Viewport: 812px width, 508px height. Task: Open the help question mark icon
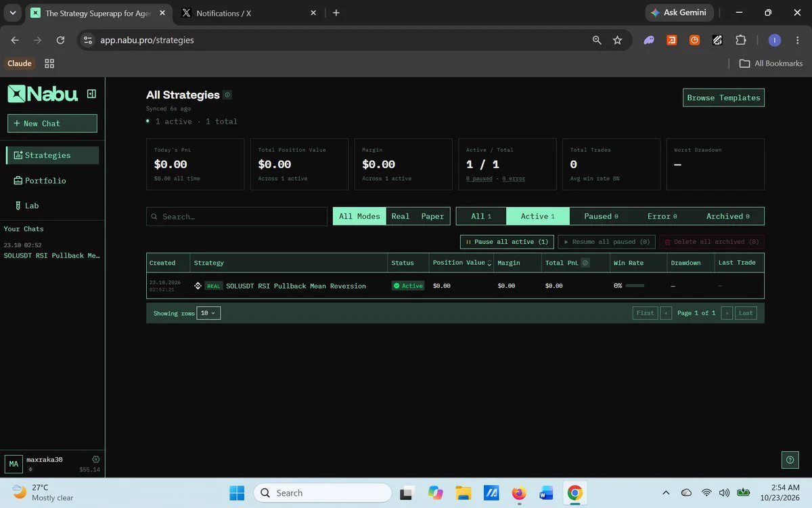click(x=789, y=460)
